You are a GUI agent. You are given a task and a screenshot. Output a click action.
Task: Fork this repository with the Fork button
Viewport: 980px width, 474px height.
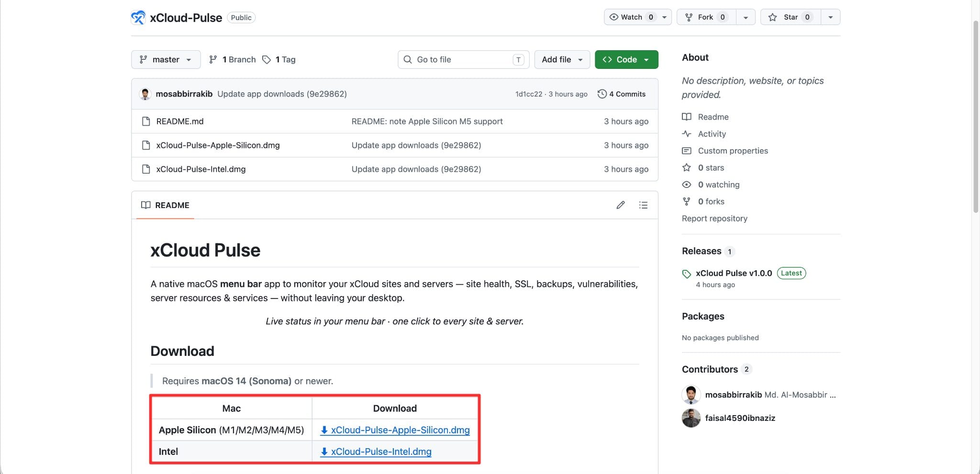tap(706, 17)
